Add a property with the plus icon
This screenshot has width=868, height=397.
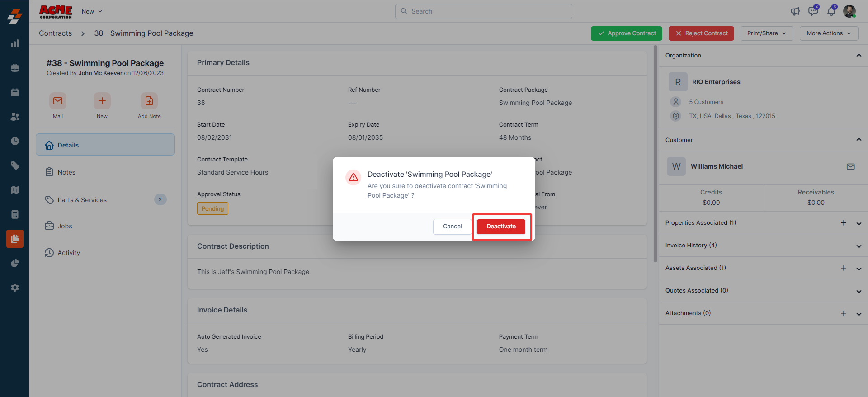click(x=843, y=223)
